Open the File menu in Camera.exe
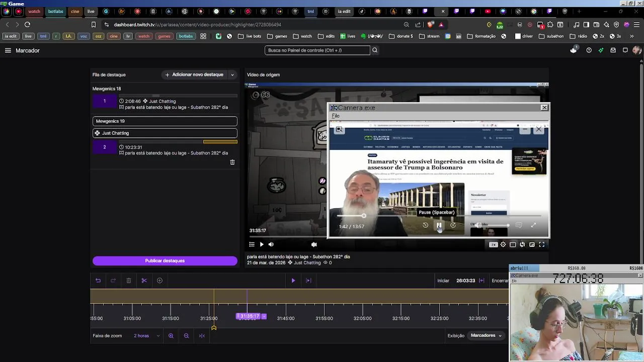This screenshot has height=362, width=644. [x=336, y=116]
